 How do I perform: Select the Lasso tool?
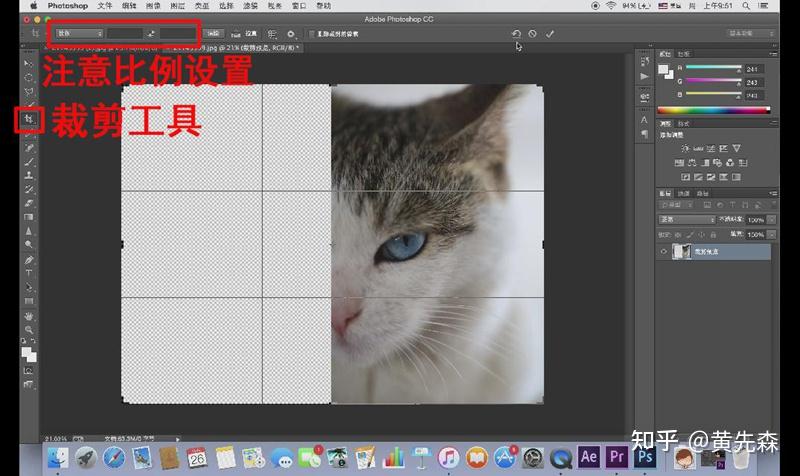(29, 92)
